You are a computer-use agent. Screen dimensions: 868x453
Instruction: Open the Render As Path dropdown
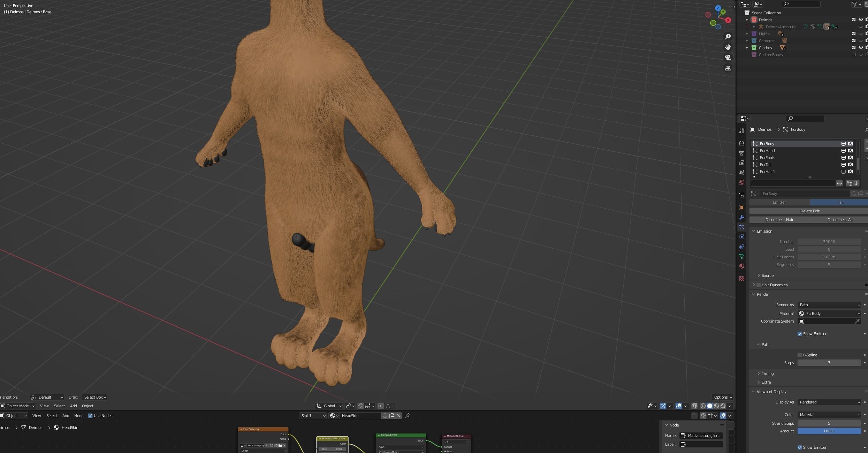click(x=829, y=305)
